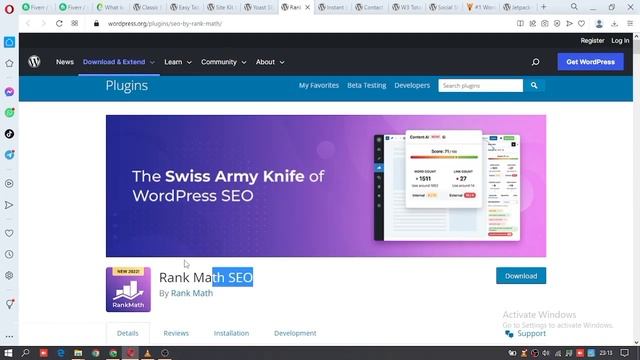Search open tabs with the magnifier icon
Image resolution: width=640 pixels, height=360 pixels.
tap(574, 7)
